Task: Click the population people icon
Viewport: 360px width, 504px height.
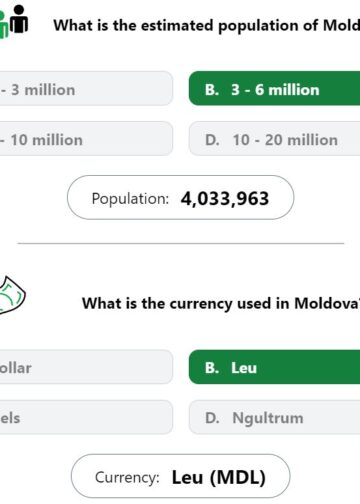Action: (x=14, y=21)
